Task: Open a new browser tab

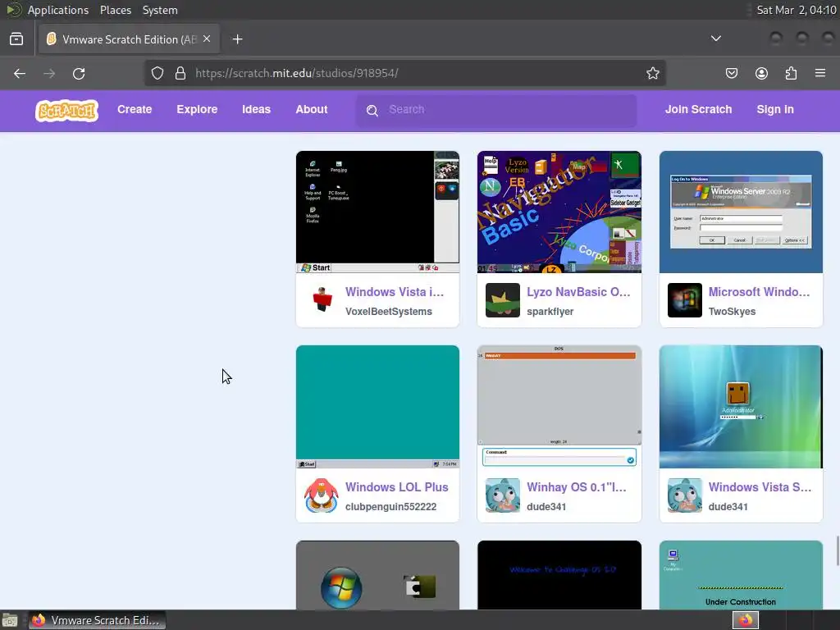Action: tap(237, 39)
